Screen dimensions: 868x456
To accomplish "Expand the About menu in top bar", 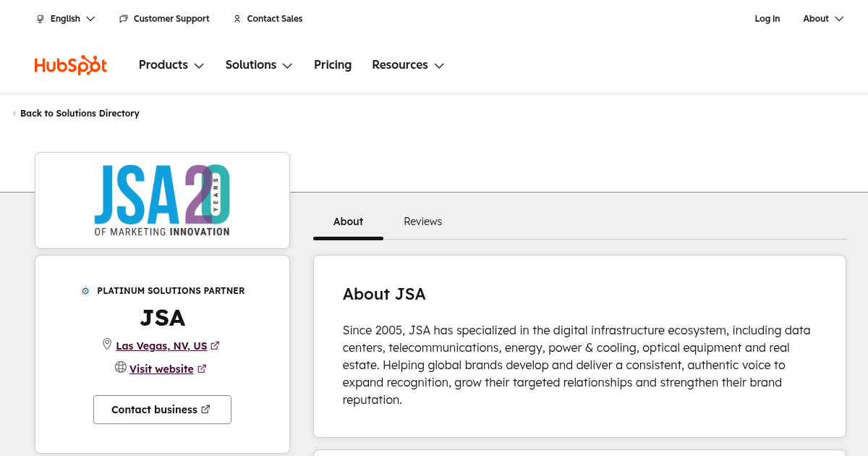I will (x=823, y=19).
